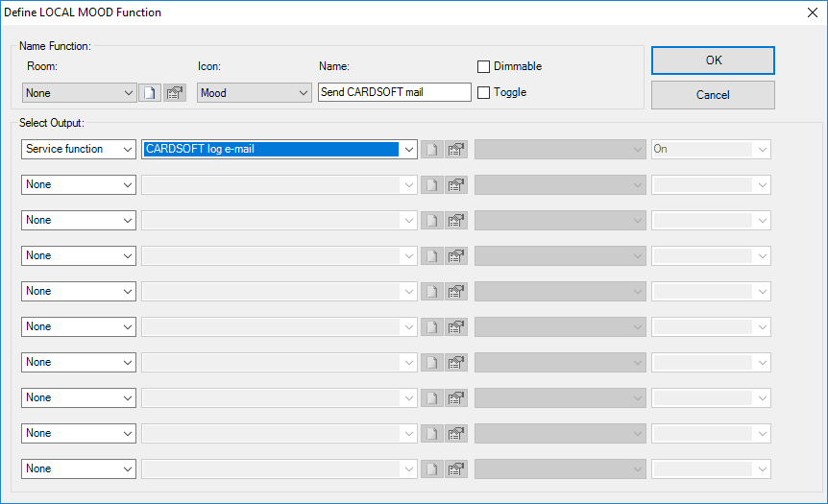Click the new room icon beside Room dropdown
The image size is (828, 504).
point(150,93)
